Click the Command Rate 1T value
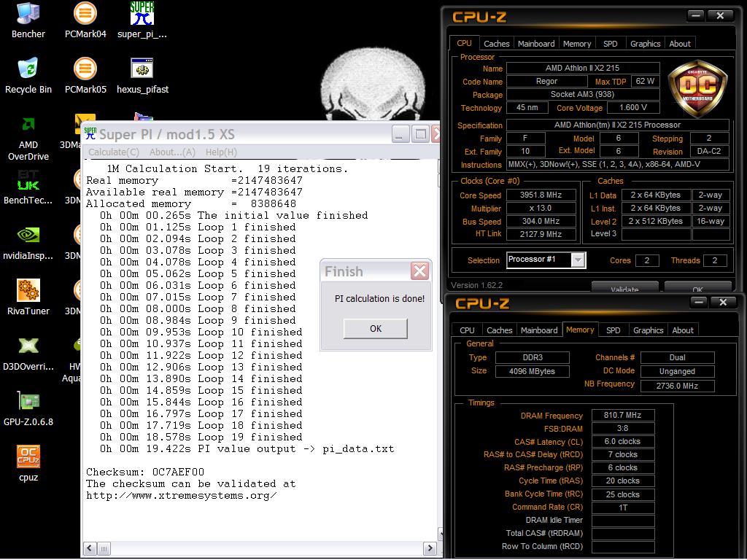Viewport: 747px width, 560px height. tap(623, 507)
